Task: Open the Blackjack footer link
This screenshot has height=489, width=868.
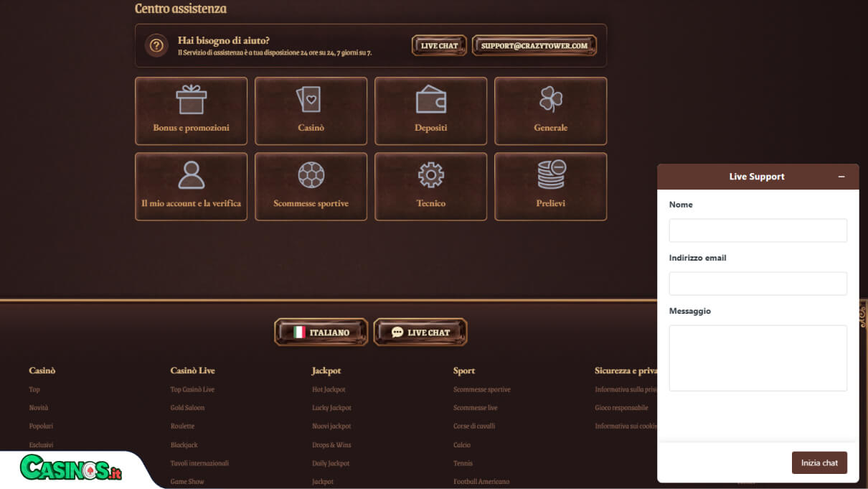Action: pyautogui.click(x=184, y=445)
